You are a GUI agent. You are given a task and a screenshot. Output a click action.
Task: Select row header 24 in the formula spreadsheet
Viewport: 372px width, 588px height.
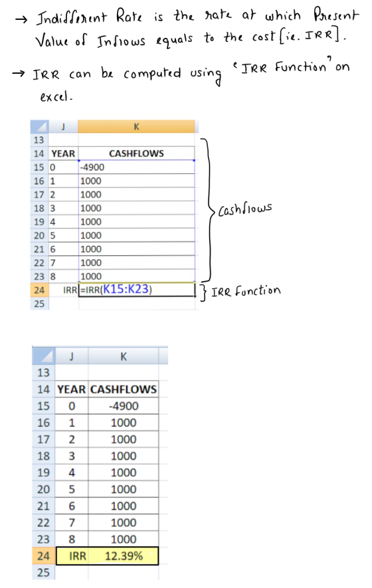[x=39, y=290]
